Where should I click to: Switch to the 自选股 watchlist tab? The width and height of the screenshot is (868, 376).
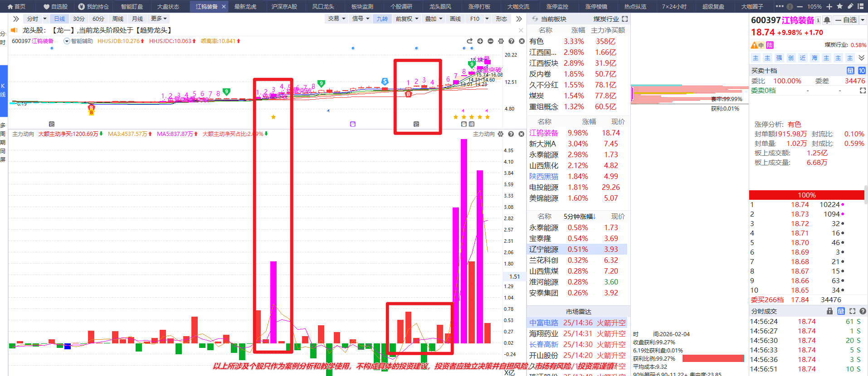pos(55,6)
